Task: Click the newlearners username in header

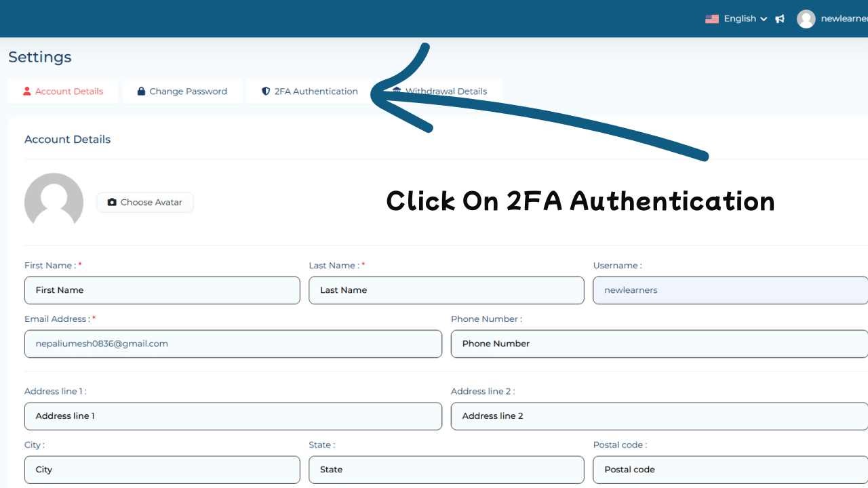Action: (844, 19)
